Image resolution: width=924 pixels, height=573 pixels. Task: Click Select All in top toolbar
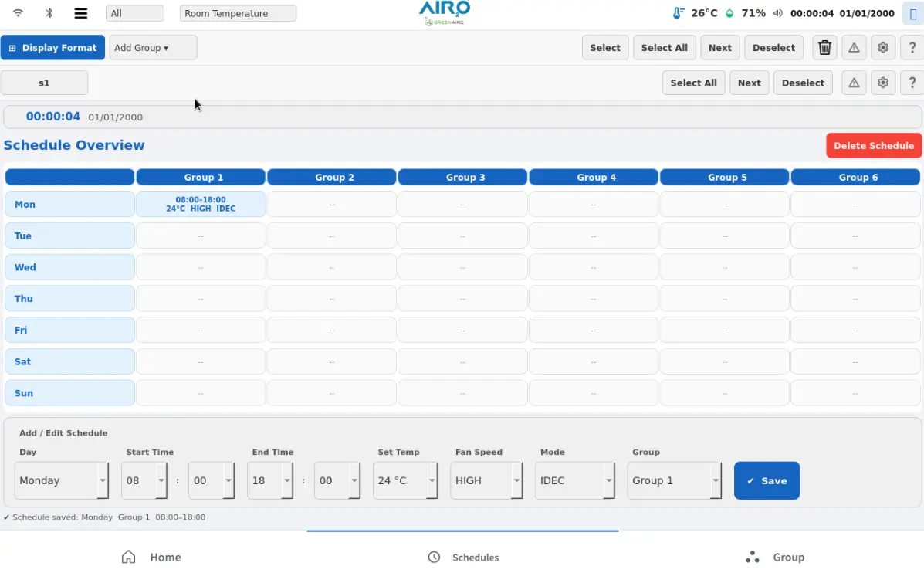(664, 47)
